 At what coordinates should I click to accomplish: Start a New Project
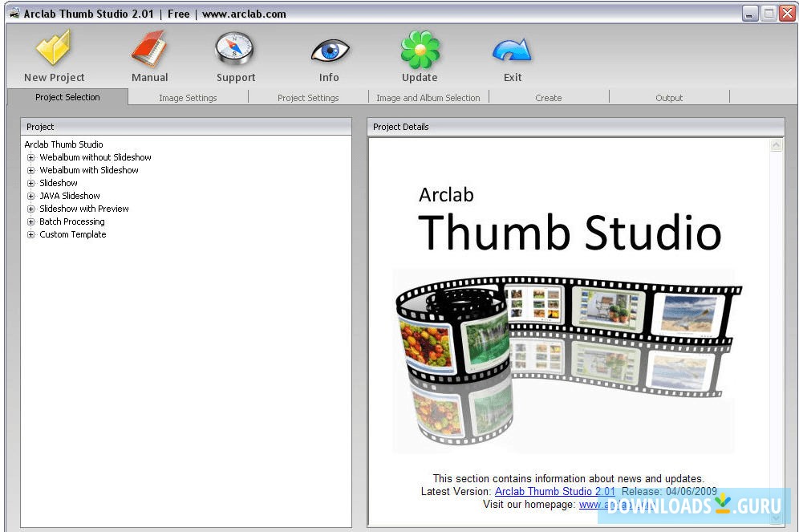(x=53, y=55)
